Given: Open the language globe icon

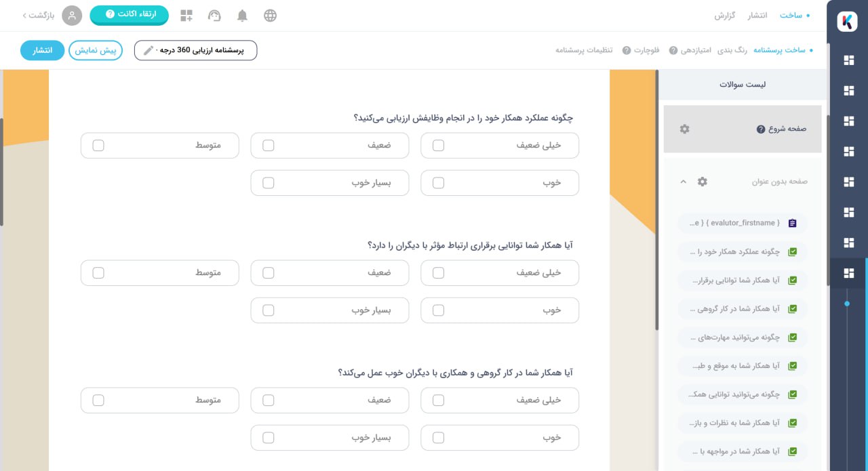Looking at the screenshot, I should (x=270, y=16).
